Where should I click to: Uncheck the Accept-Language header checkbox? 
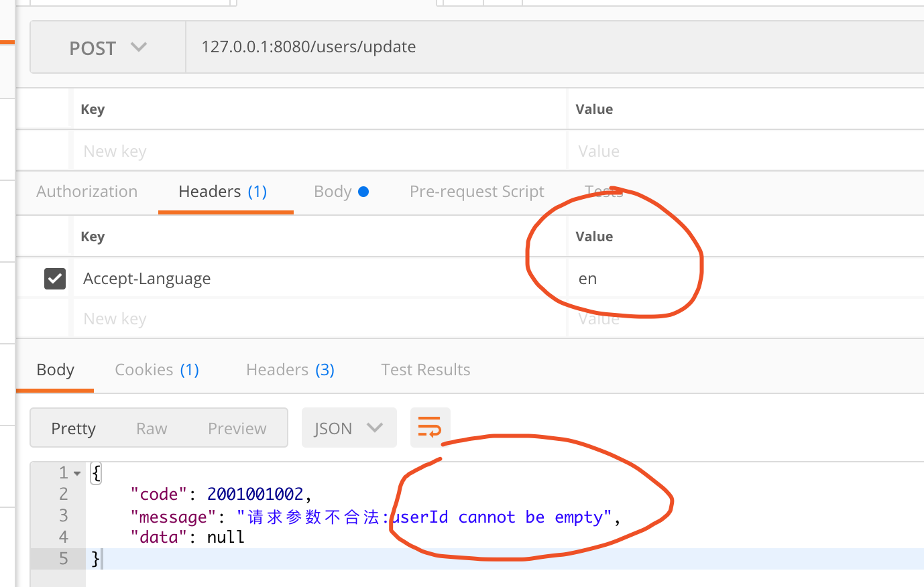pos(55,278)
